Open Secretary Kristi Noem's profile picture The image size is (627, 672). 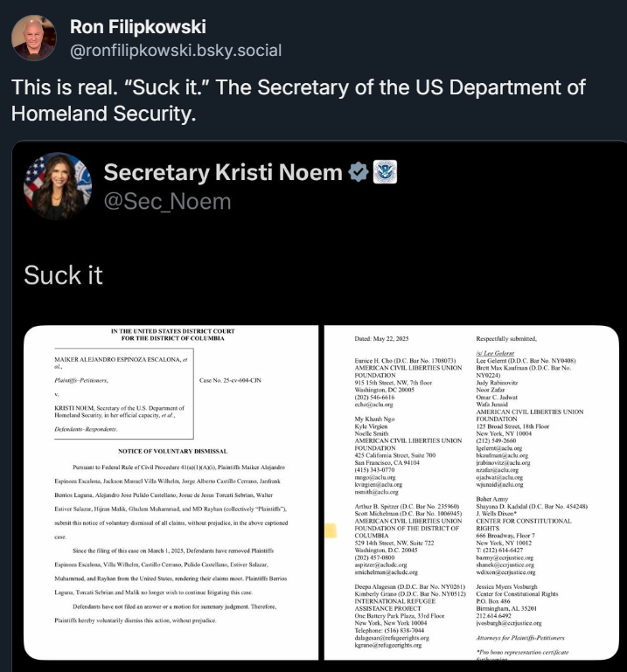[x=58, y=186]
